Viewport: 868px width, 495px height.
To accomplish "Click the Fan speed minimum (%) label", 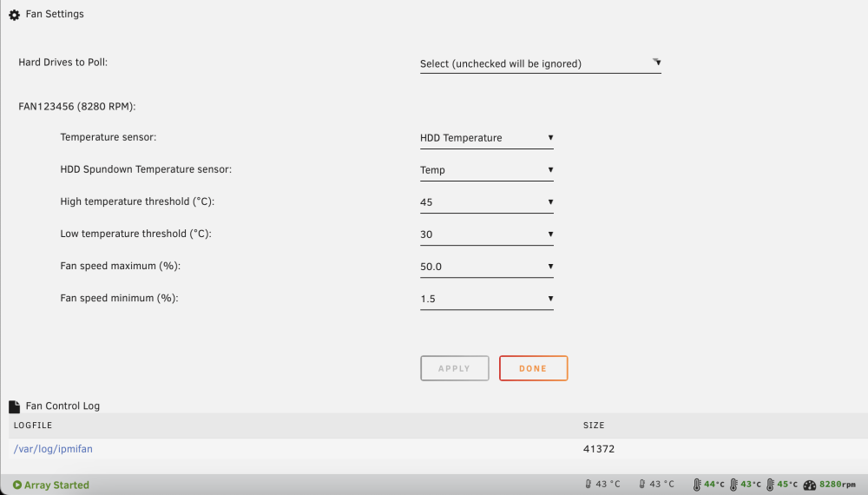I will 119,298.
